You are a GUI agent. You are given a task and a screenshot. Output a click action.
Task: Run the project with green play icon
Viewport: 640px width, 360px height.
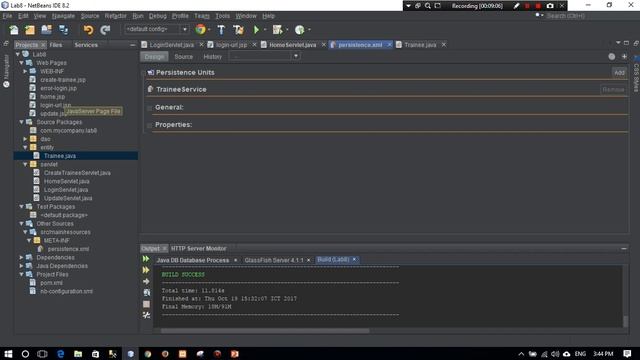click(x=256, y=29)
